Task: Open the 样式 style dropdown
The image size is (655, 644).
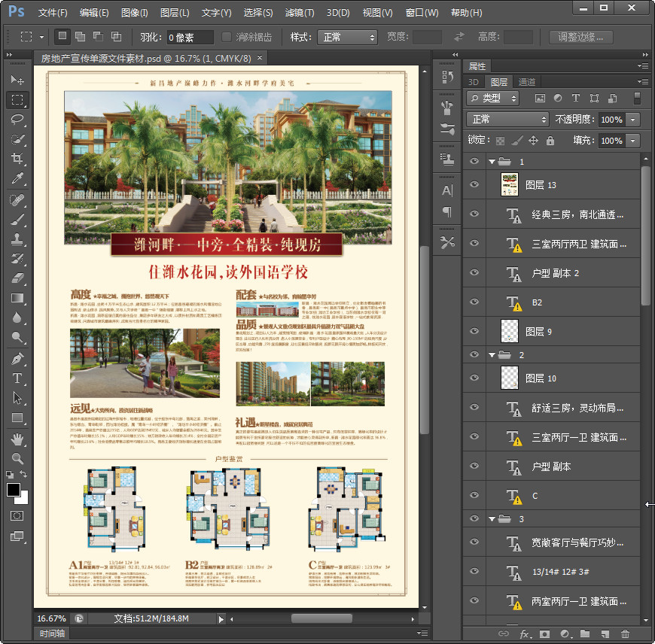Action: pyautogui.click(x=347, y=37)
